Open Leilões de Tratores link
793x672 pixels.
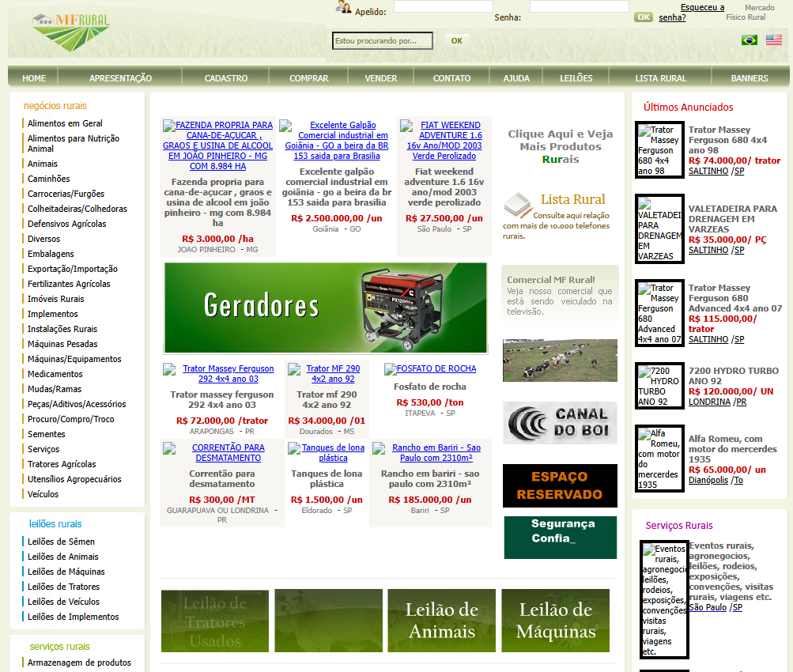[64, 587]
